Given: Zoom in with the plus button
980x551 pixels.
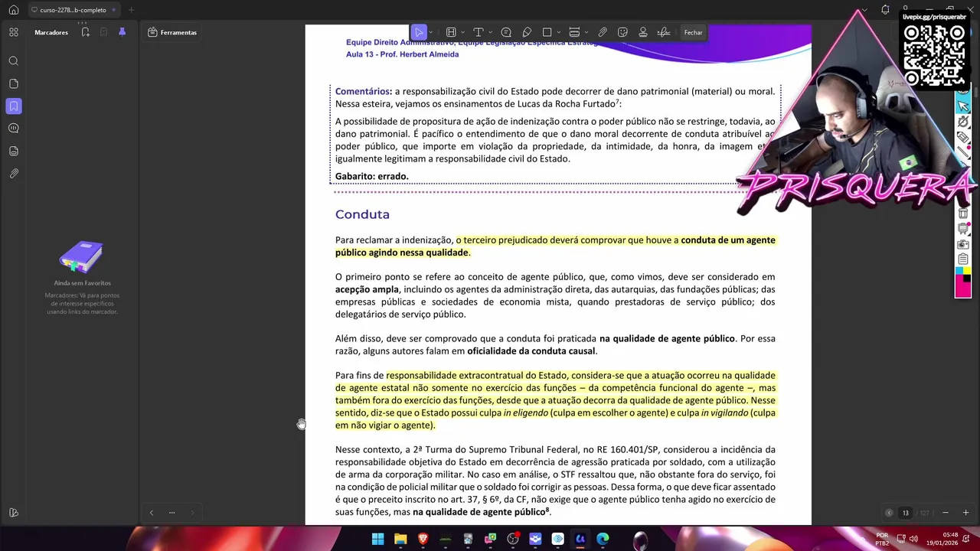Looking at the screenshot, I should [965, 513].
